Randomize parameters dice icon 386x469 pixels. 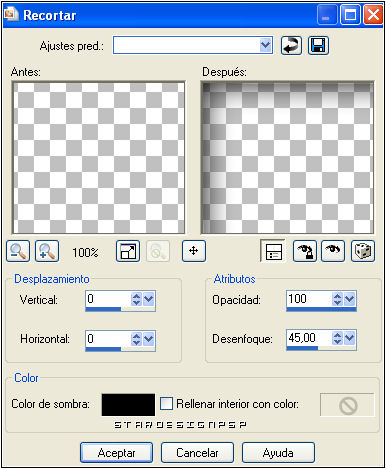tap(363, 251)
